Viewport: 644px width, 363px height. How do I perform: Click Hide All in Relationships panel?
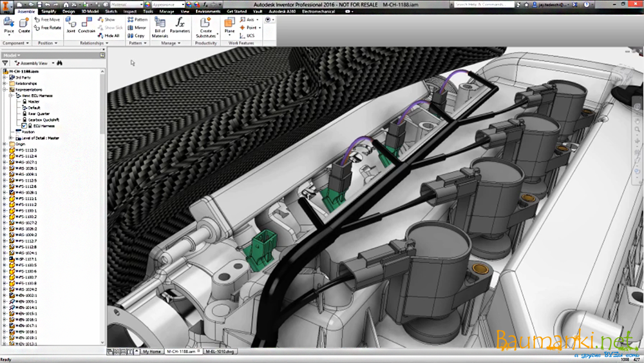tap(108, 35)
